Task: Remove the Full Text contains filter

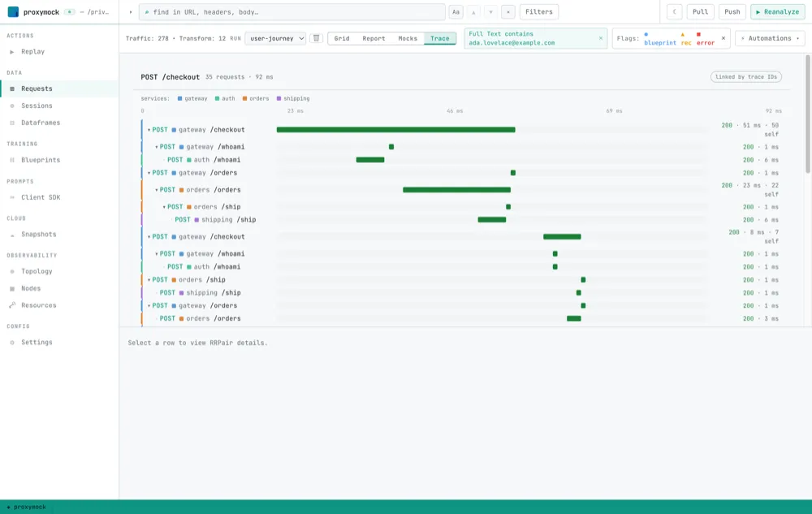Action: [601, 38]
